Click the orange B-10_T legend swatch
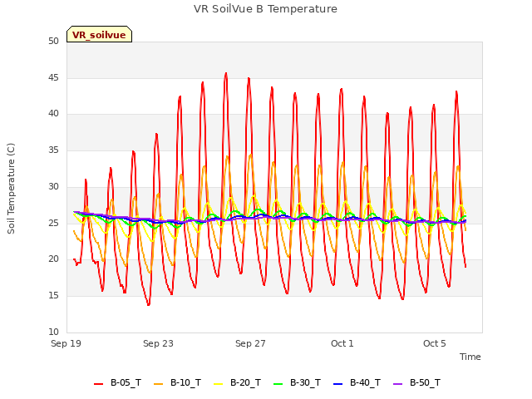The image size is (532, 399). point(159,384)
